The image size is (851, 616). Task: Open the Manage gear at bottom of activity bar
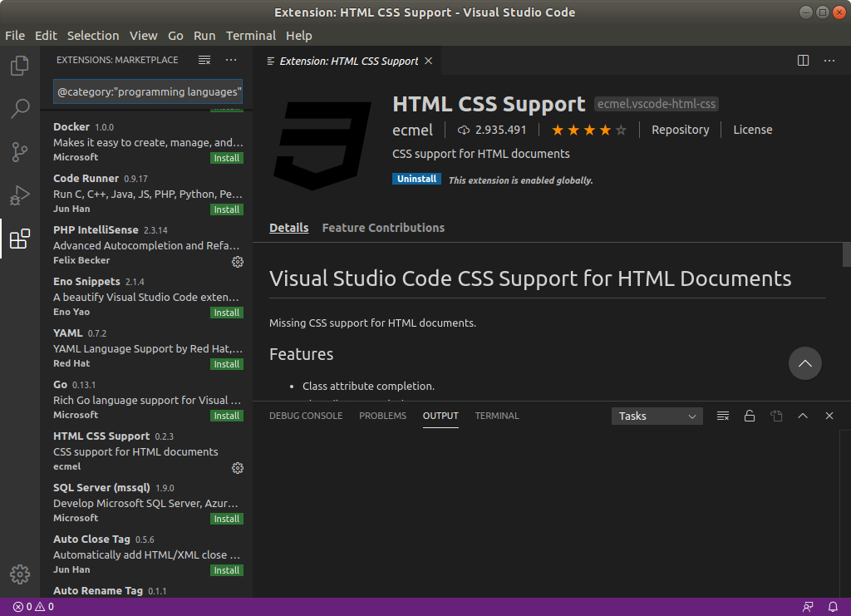point(20,574)
